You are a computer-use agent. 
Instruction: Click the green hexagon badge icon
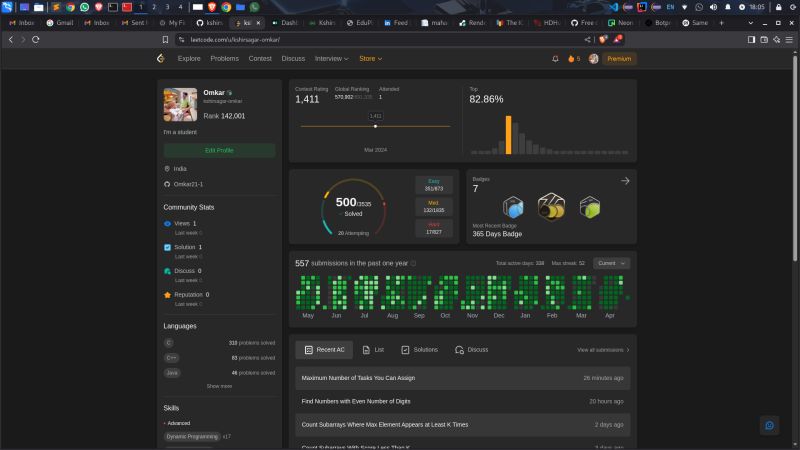point(590,207)
